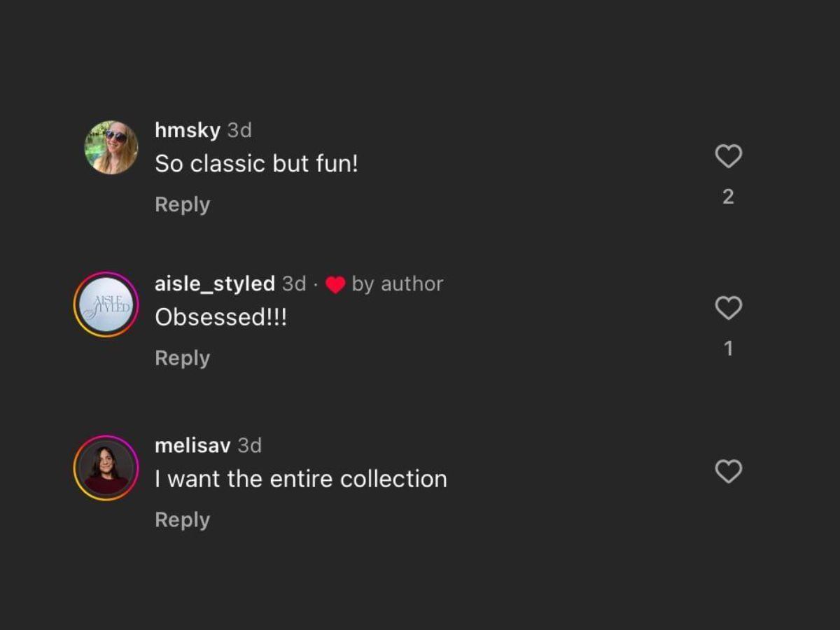Visit the melisav username profile
Screen dimensions: 840x630
[192, 445]
